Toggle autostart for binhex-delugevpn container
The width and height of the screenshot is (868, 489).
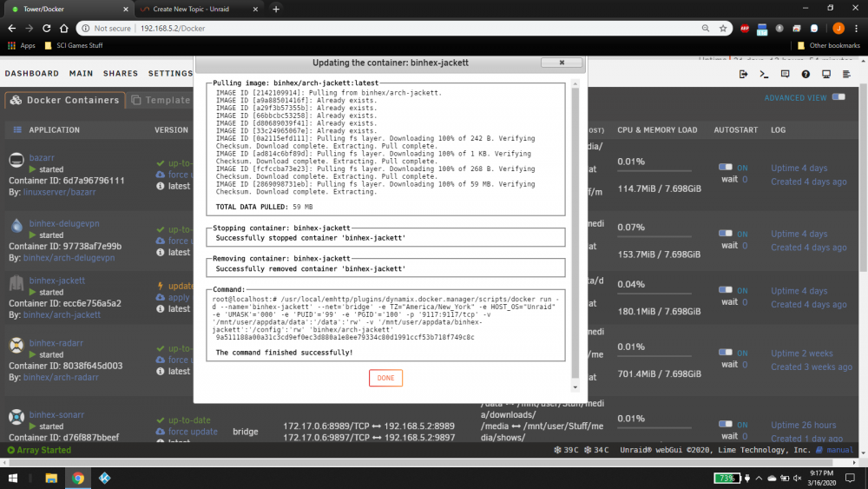(725, 233)
